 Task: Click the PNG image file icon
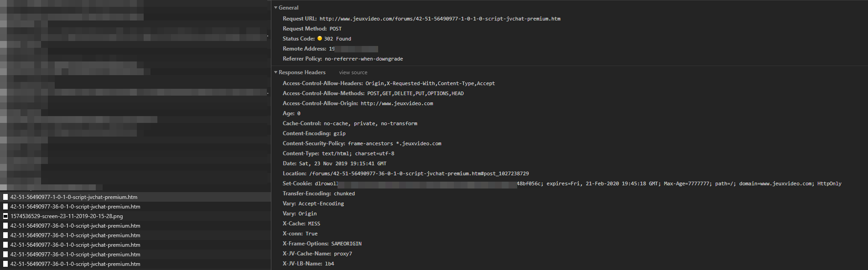(x=5, y=216)
